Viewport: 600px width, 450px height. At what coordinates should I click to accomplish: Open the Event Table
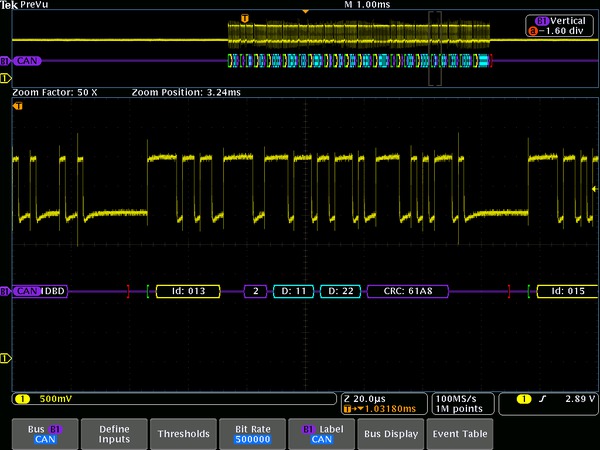(459, 433)
